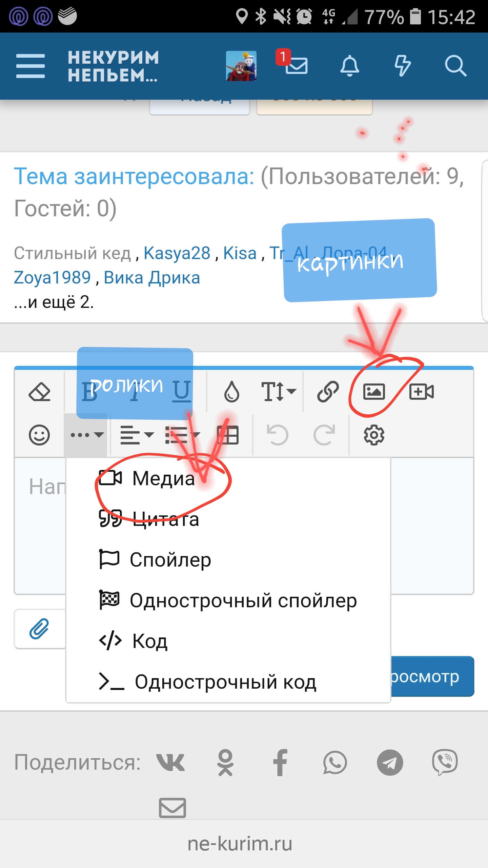Open the font size dropdown
This screenshot has height=868, width=488.
point(278,392)
